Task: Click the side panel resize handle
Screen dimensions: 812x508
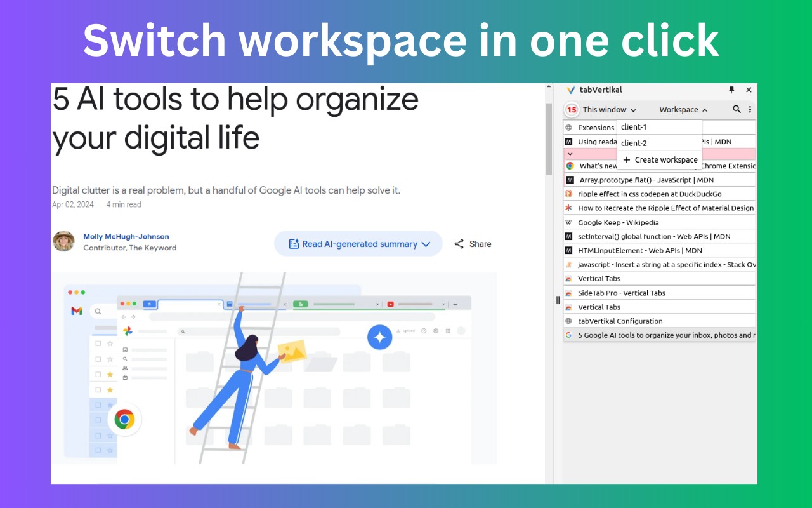Action: click(x=558, y=300)
